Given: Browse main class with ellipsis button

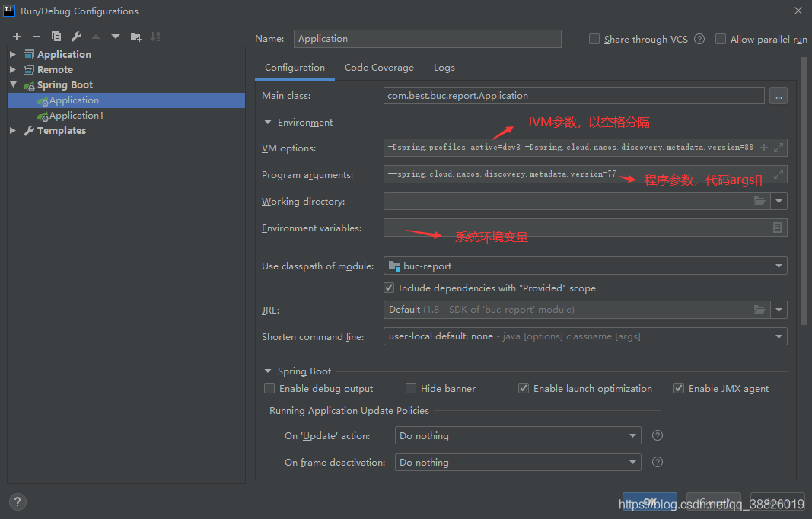Looking at the screenshot, I should [779, 96].
